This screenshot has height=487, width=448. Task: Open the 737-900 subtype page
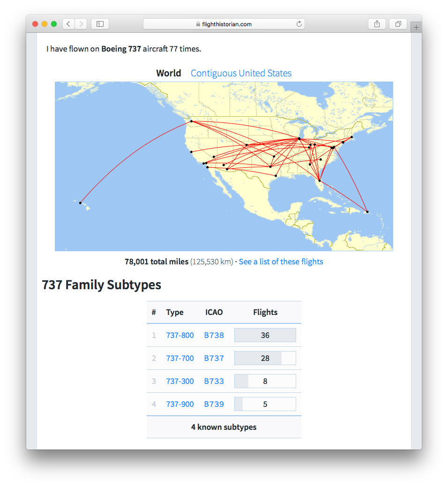(180, 404)
